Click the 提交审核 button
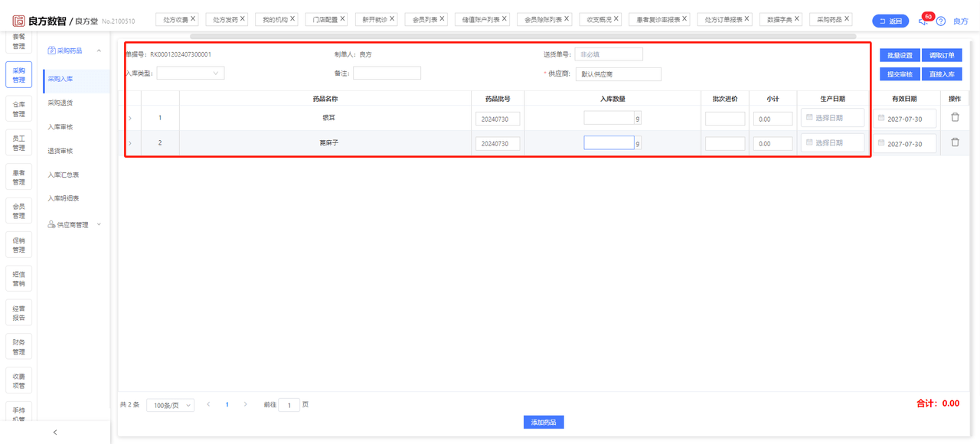Image resolution: width=980 pixels, height=444 pixels. point(900,74)
